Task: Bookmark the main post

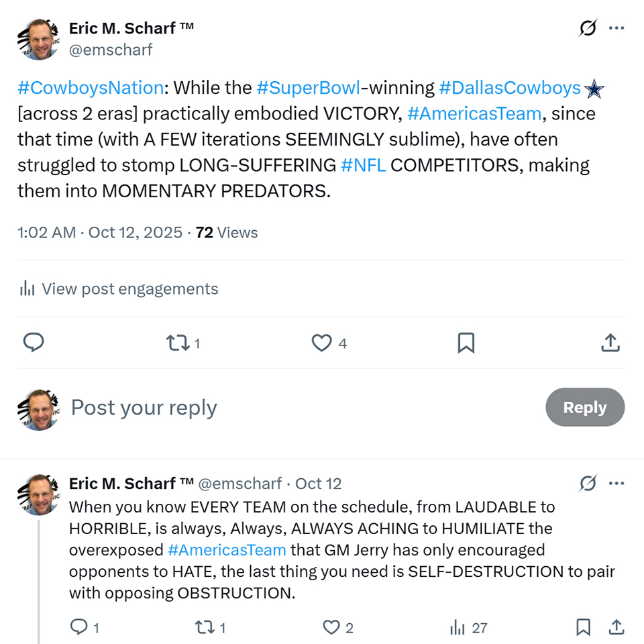Action: point(466,343)
